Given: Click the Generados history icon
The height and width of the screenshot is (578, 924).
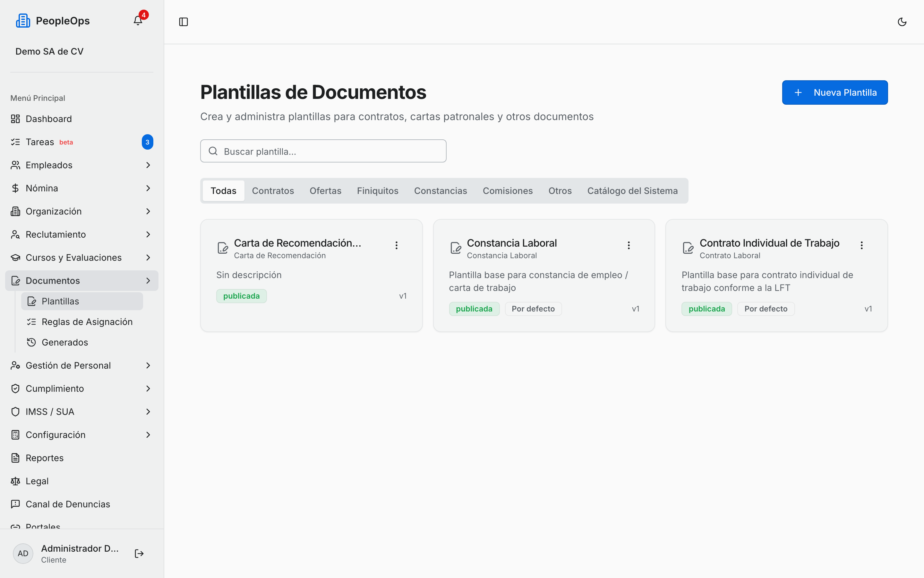Looking at the screenshot, I should tap(31, 342).
